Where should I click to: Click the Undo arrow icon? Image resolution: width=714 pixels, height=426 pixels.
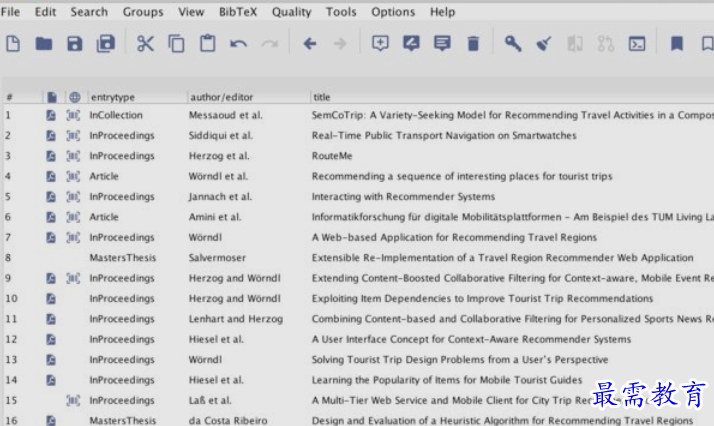[x=238, y=43]
